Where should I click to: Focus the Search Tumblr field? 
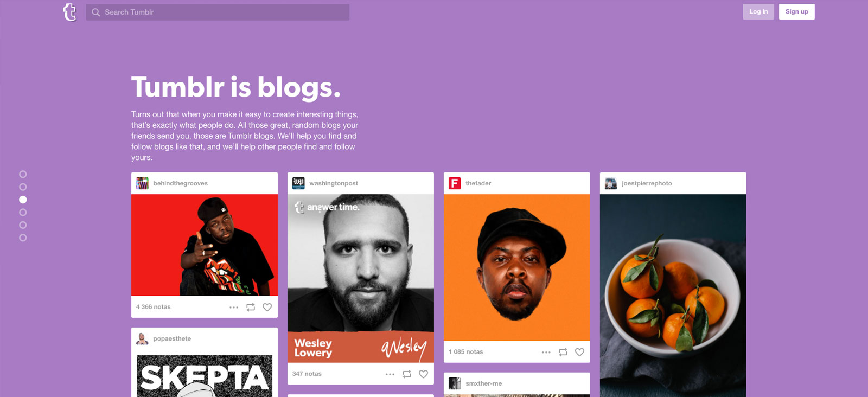coord(218,12)
